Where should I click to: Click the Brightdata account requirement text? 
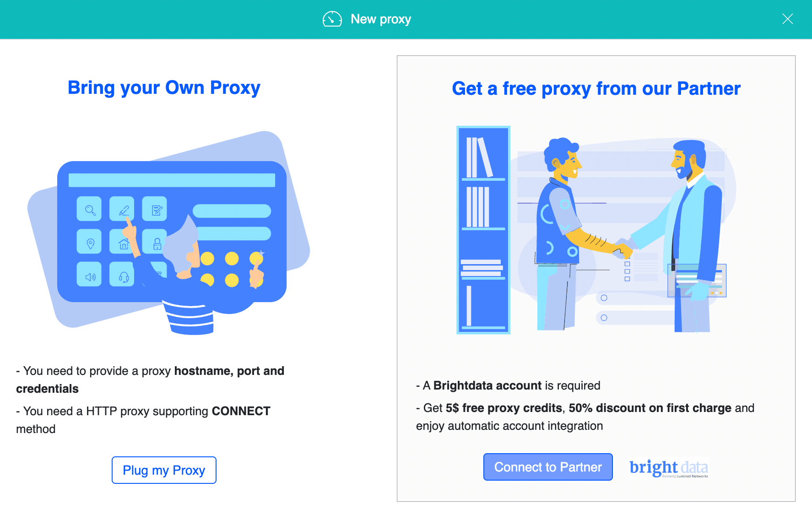point(508,385)
